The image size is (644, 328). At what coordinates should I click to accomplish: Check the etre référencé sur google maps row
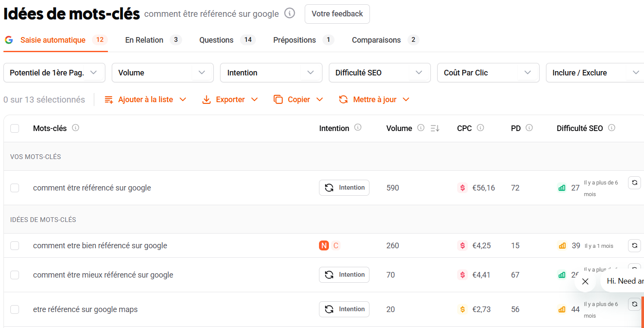pyautogui.click(x=15, y=309)
